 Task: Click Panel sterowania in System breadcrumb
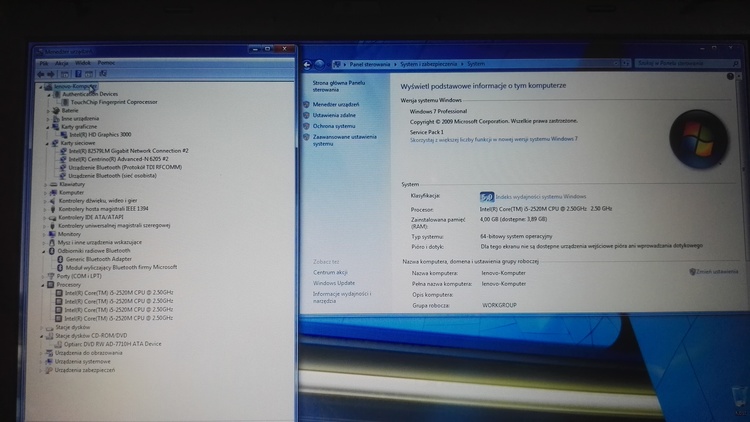click(370, 64)
